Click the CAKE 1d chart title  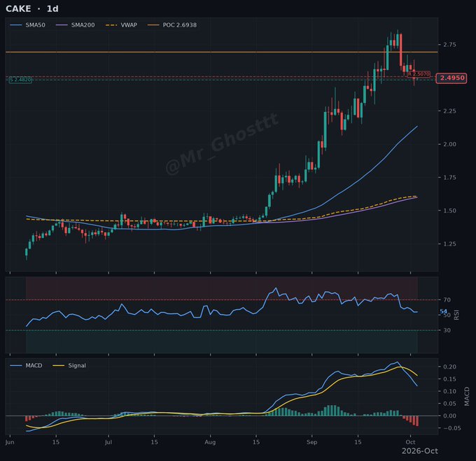pyautogui.click(x=32, y=8)
